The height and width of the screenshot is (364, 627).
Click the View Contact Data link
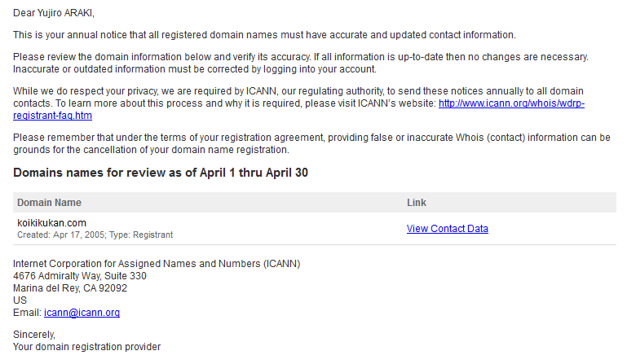pos(447,229)
